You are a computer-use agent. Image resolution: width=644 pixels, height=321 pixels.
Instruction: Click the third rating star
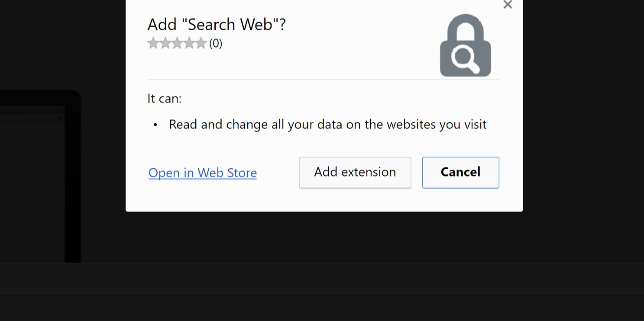[x=177, y=43]
